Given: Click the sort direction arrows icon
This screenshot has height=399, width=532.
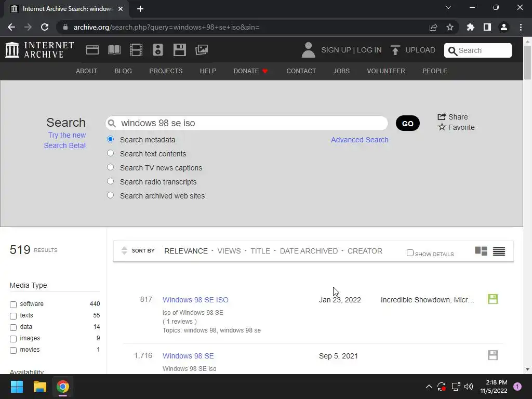Looking at the screenshot, I should 124,251.
